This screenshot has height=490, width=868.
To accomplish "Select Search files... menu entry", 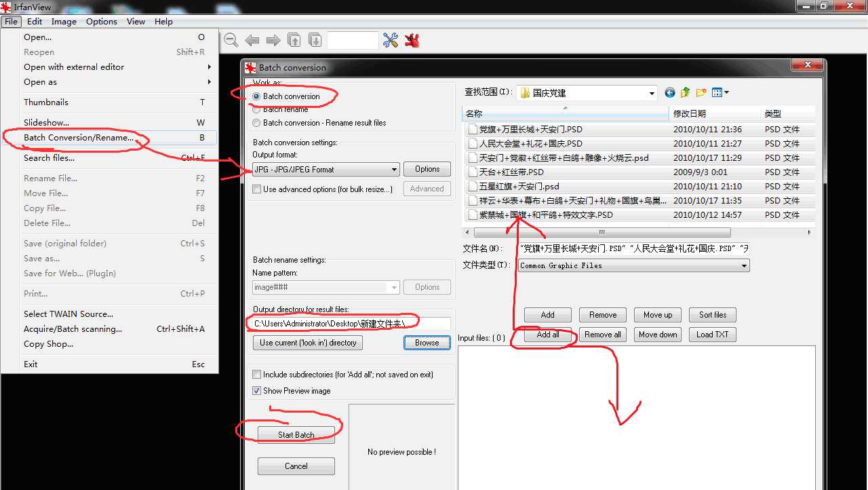I will 109,158.
